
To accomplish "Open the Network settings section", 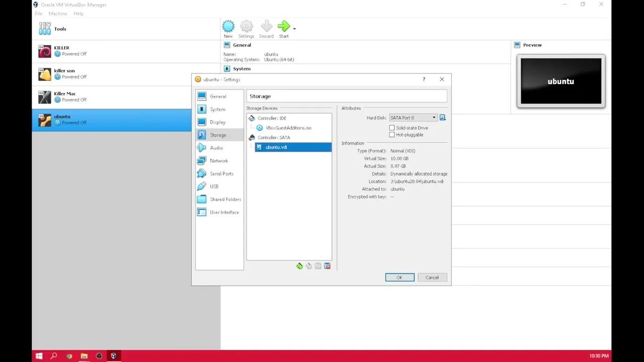I will point(218,160).
